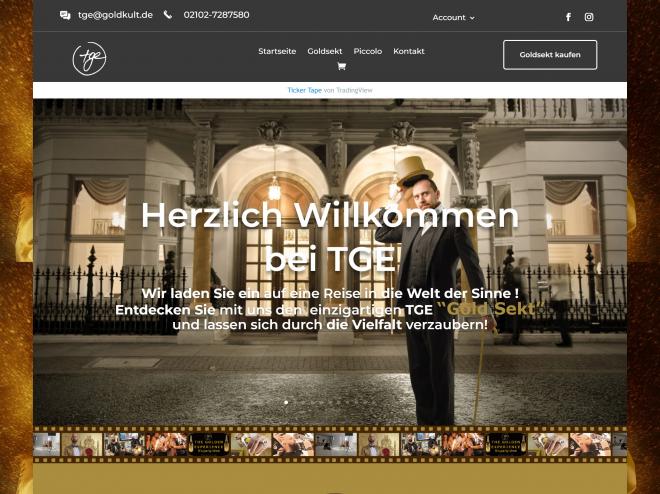The image size is (660, 494).
Task: Click the Goldsekt kaufen button
Action: coord(550,55)
